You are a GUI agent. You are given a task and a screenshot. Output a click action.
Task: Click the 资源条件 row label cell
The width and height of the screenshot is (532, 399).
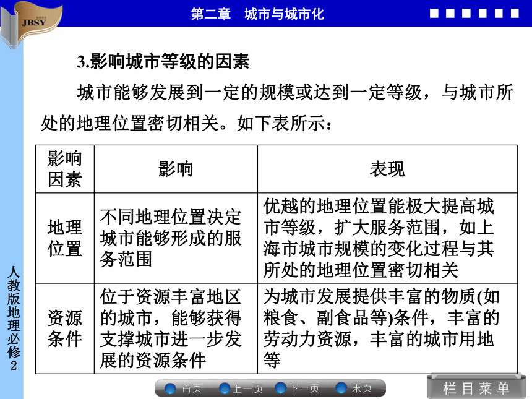coord(65,328)
